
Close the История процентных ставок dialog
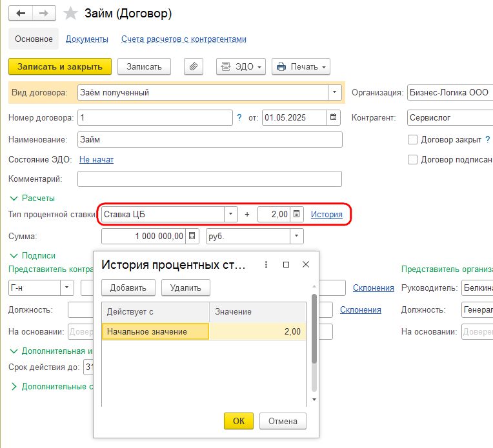click(x=306, y=264)
